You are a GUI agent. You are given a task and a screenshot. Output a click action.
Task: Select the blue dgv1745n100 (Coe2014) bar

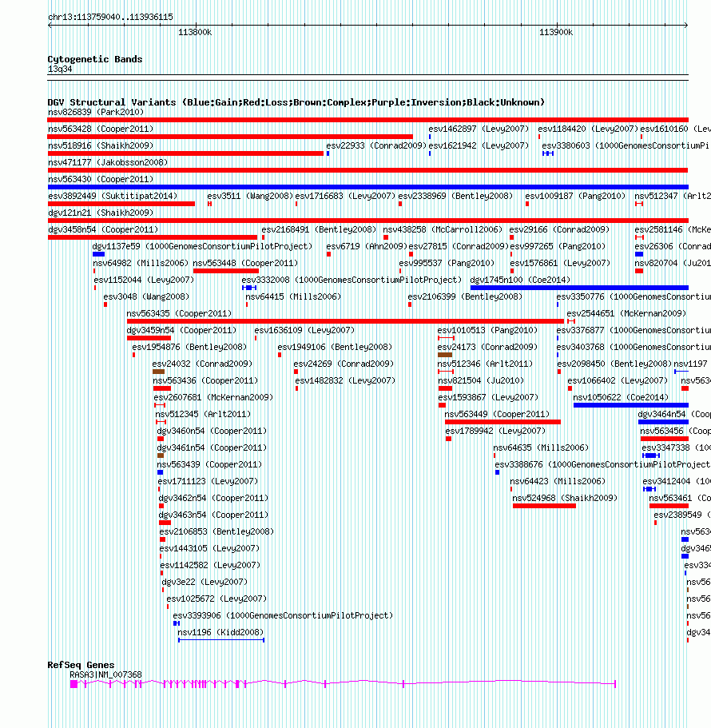click(x=579, y=288)
